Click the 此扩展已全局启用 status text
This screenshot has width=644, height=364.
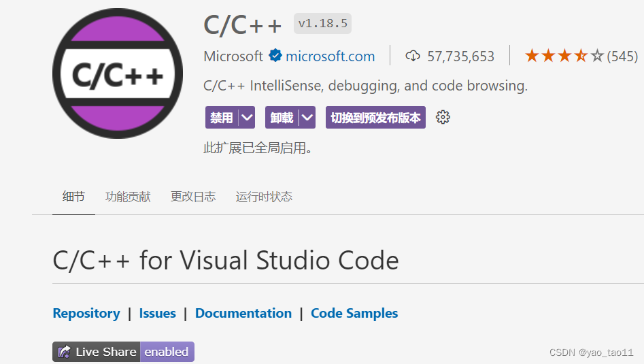(258, 148)
